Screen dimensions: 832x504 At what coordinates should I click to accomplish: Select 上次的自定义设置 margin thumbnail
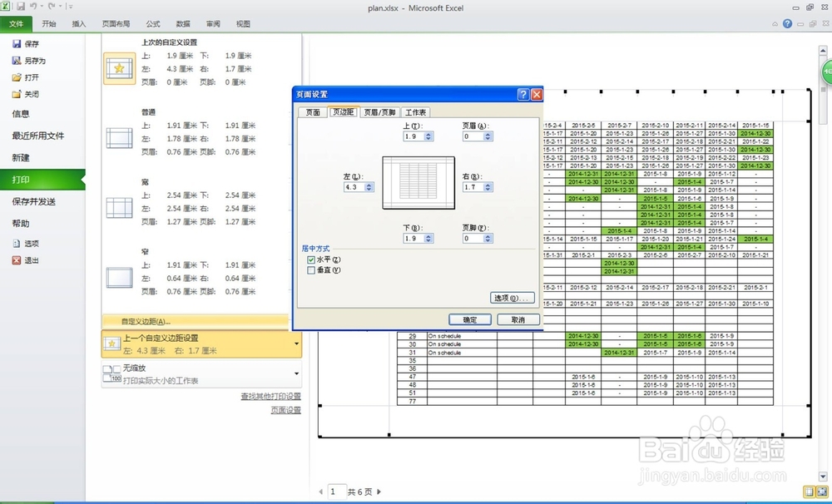pyautogui.click(x=119, y=68)
